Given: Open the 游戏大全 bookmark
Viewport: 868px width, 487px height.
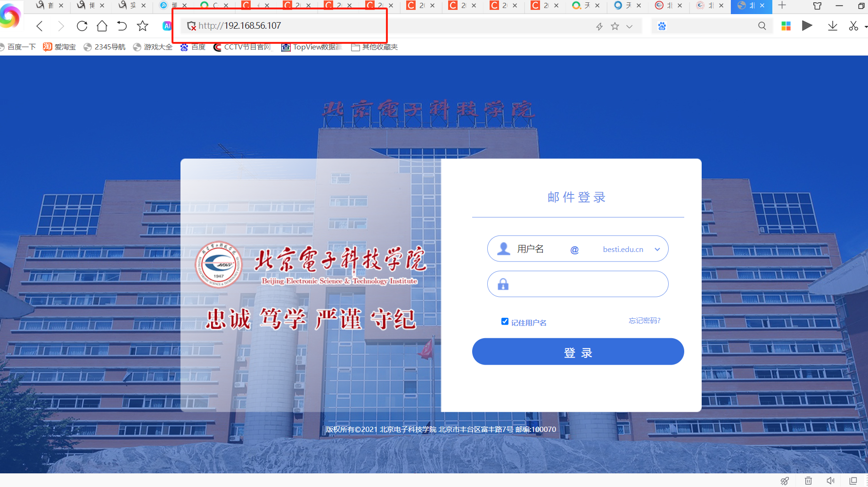Looking at the screenshot, I should (153, 47).
